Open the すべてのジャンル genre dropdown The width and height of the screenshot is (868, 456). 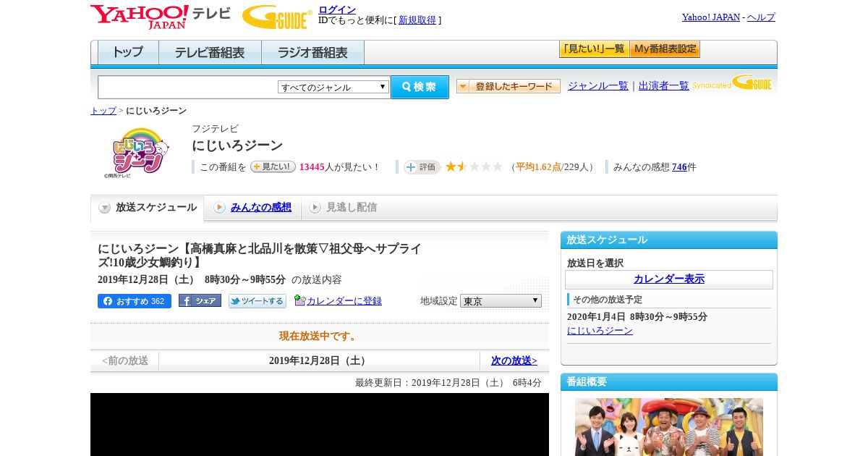pyautogui.click(x=333, y=87)
